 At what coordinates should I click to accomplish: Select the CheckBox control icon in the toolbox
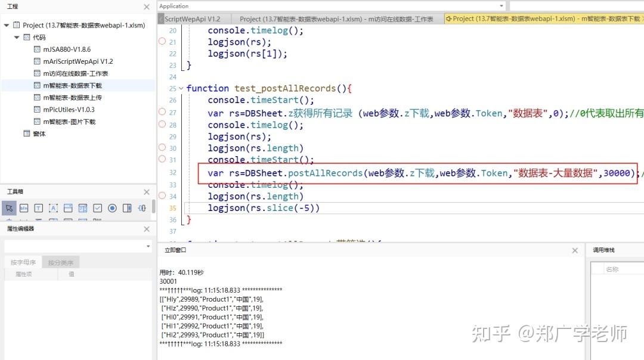click(97, 208)
